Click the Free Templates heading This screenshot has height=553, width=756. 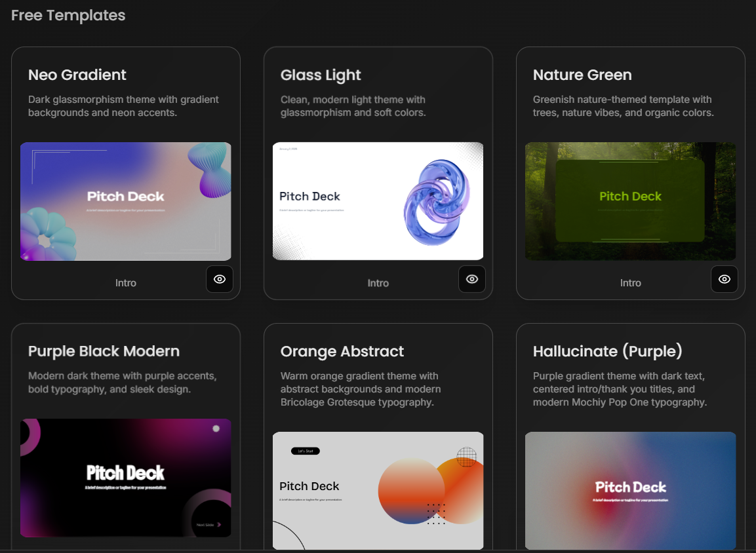click(68, 16)
